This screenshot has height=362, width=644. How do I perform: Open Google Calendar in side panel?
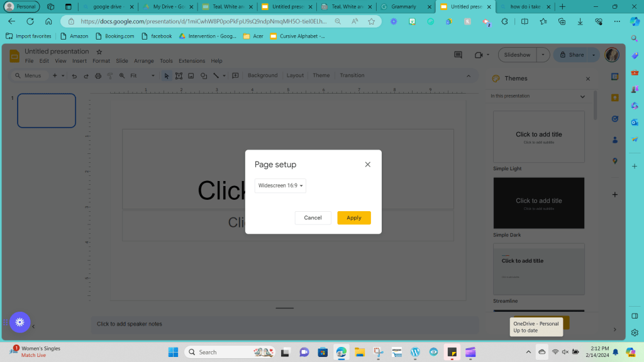coord(615,77)
